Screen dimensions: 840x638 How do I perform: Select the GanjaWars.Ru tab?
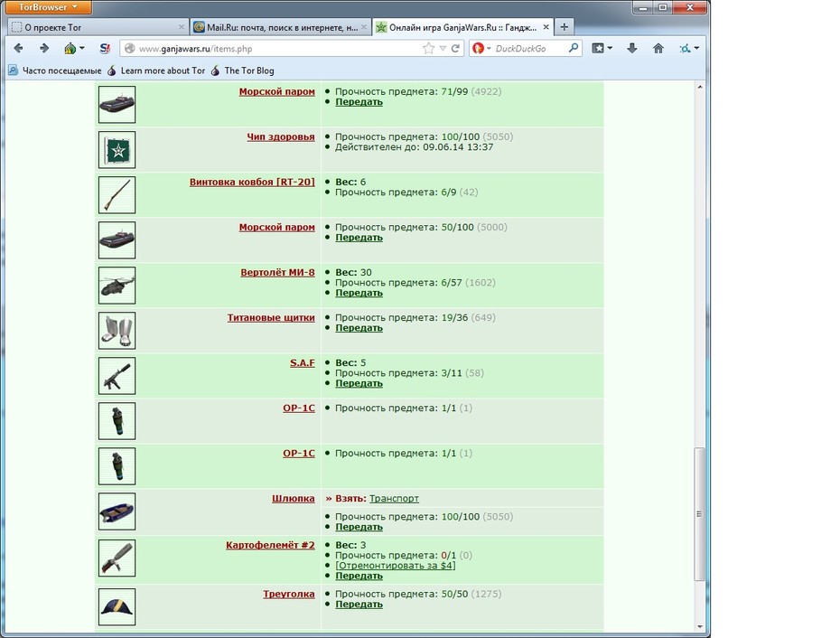[462, 27]
